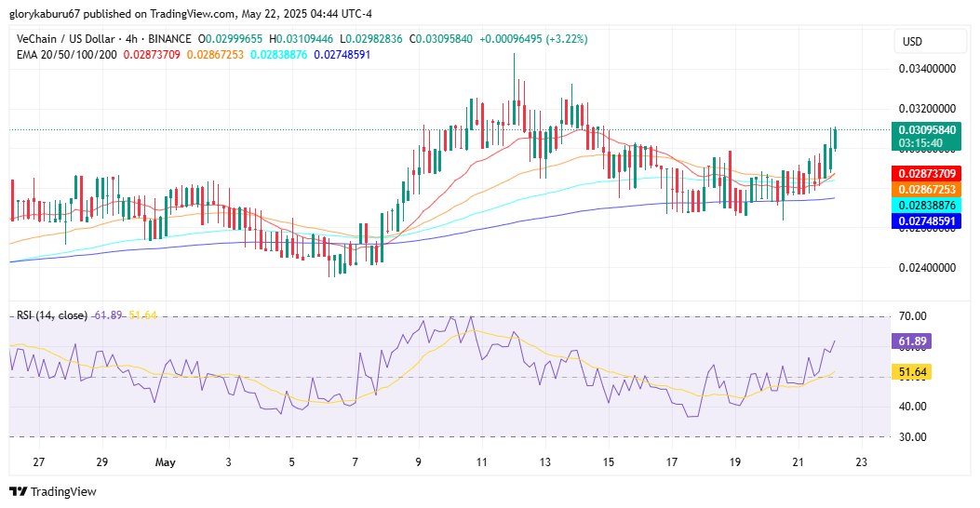The height and width of the screenshot is (508, 980).
Task: Click date 21 on the time axis
Action: point(799,462)
